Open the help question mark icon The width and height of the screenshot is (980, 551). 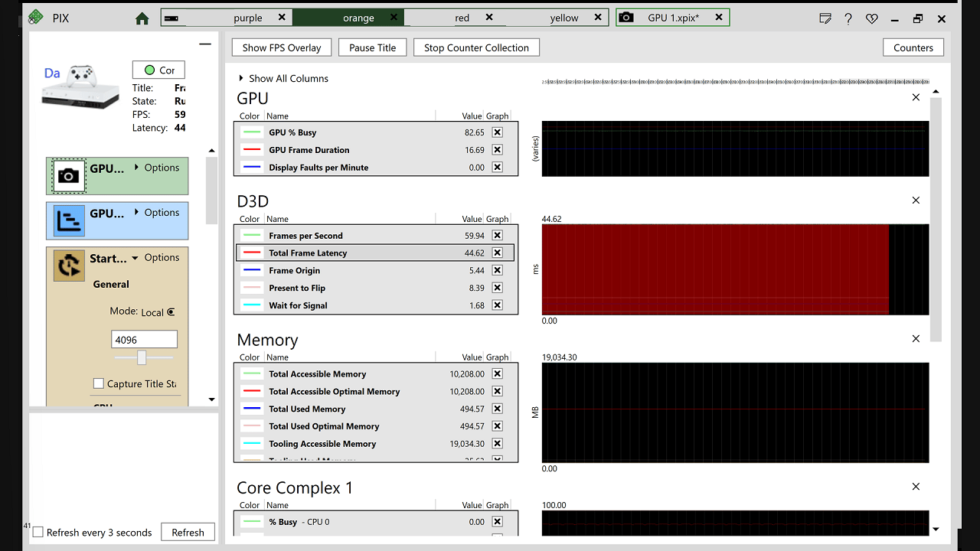pyautogui.click(x=848, y=18)
